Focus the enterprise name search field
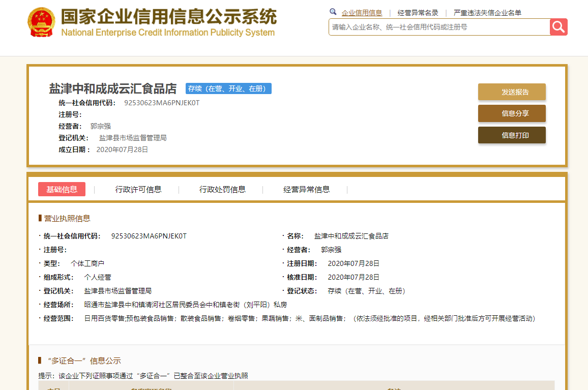 click(439, 27)
